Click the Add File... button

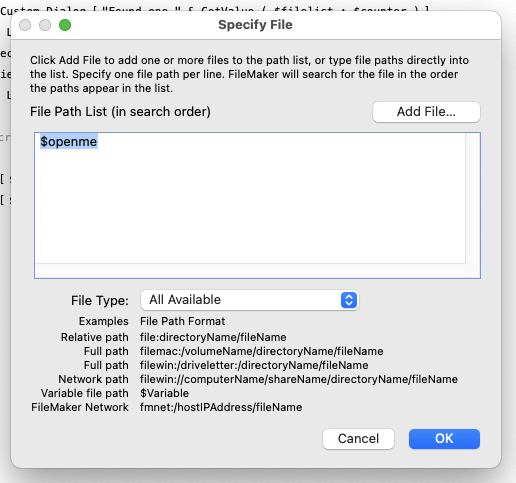pos(426,112)
